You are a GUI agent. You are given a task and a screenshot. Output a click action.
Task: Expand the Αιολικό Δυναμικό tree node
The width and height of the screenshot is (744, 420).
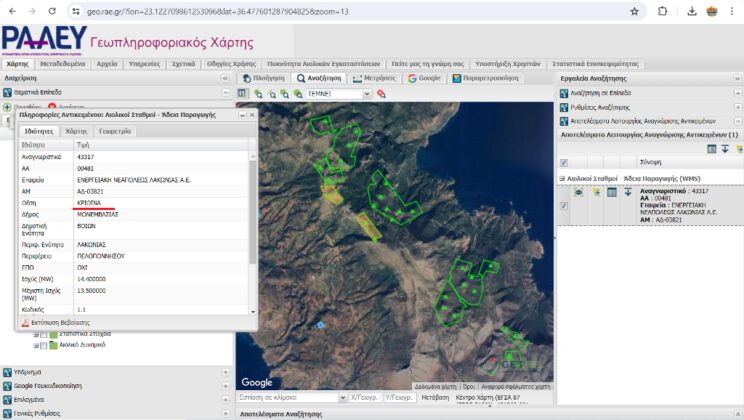click(36, 345)
